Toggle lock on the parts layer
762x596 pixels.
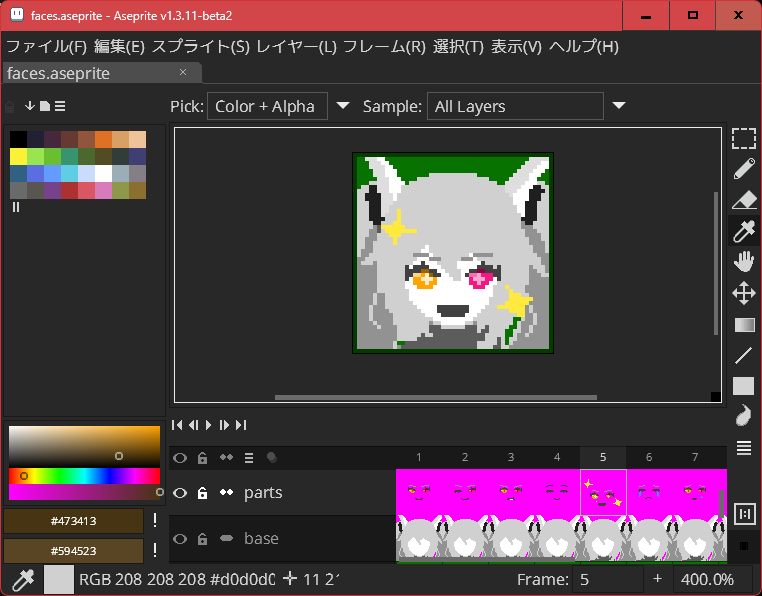(x=202, y=493)
